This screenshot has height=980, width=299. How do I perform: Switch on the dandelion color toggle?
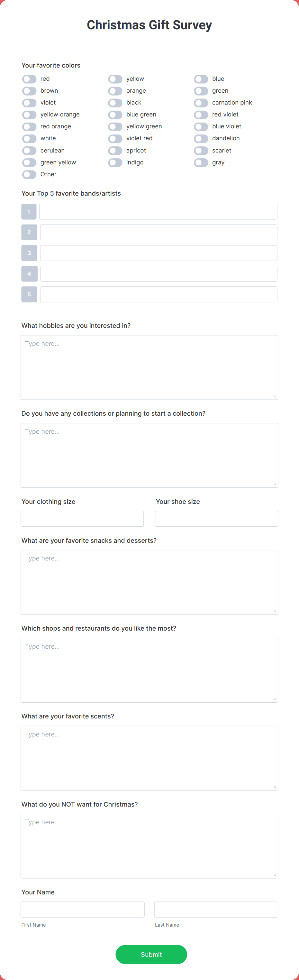[x=201, y=138]
